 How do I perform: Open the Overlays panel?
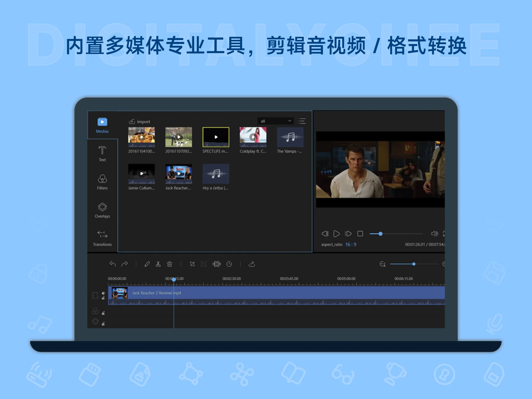click(x=102, y=209)
